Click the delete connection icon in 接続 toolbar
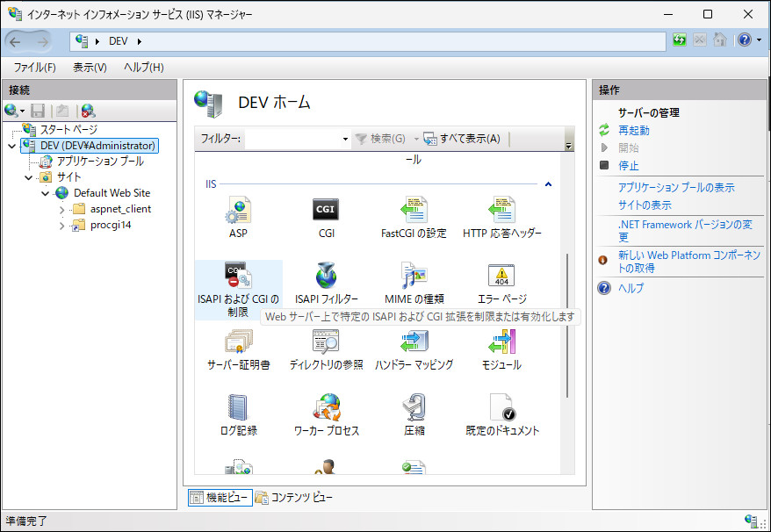 89,111
